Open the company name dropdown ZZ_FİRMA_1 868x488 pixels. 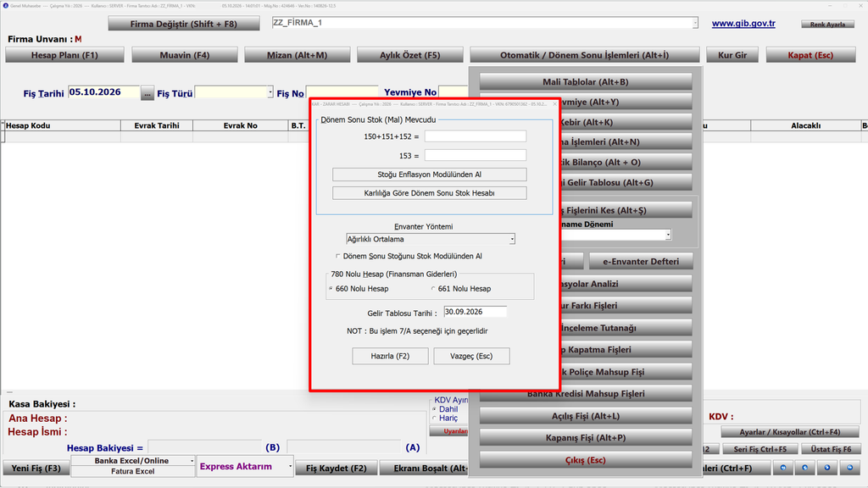695,23
